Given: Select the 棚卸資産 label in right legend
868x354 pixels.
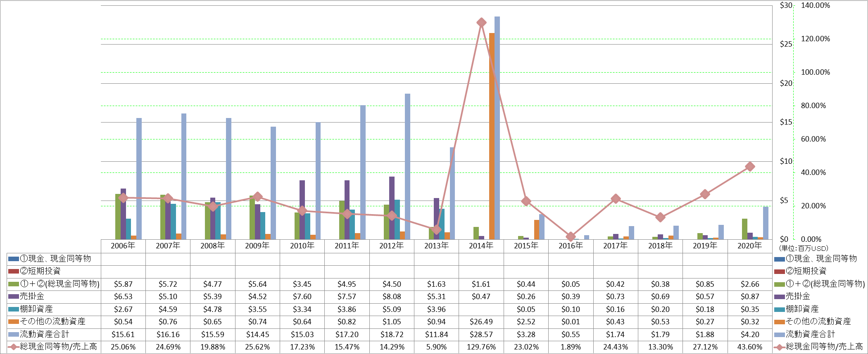Looking at the screenshot, I should pyautogui.click(x=802, y=309).
